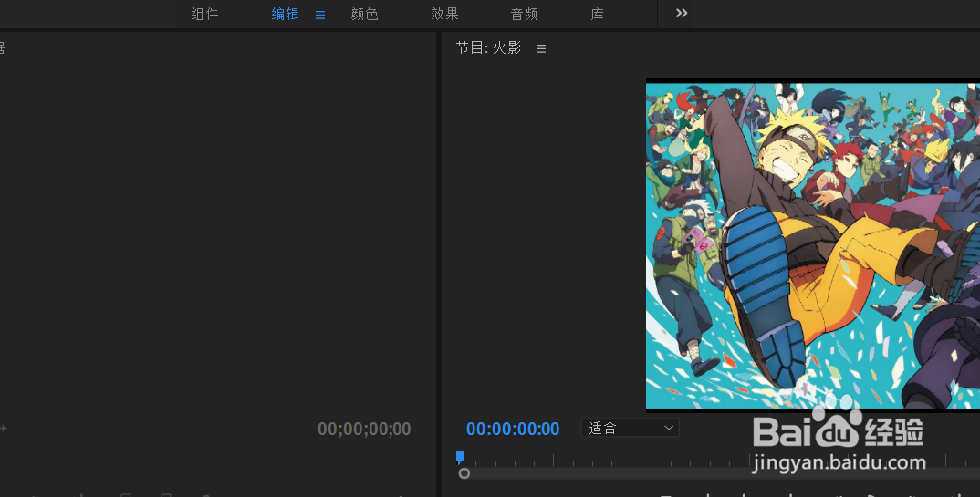Click the zoom scroll bar handle circle
This screenshot has height=497, width=980.
point(464,473)
